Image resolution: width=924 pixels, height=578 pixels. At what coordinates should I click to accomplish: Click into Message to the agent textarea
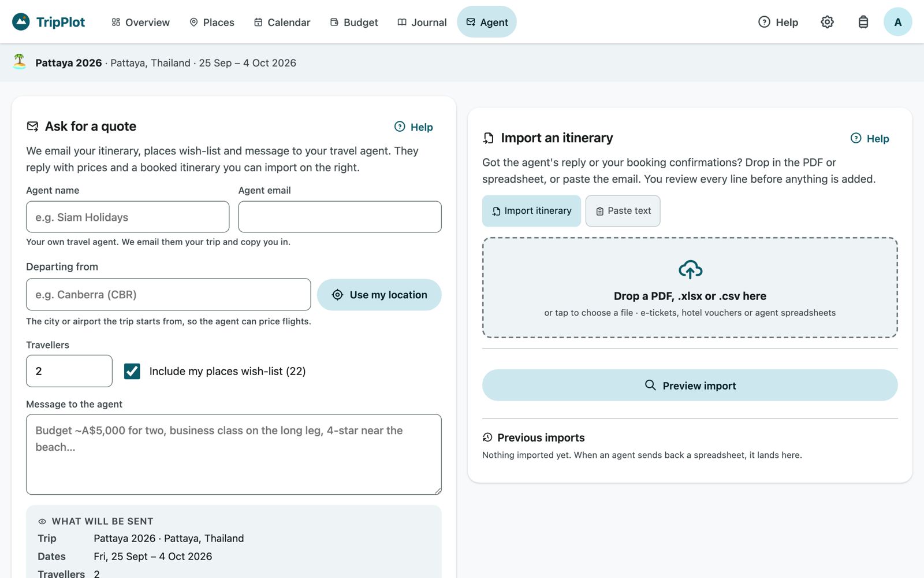pos(234,454)
